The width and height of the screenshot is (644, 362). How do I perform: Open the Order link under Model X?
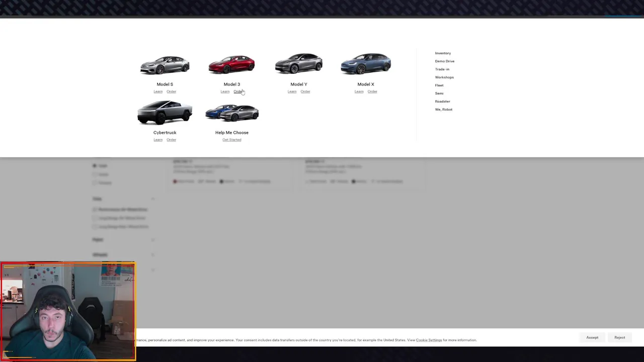coord(372,92)
